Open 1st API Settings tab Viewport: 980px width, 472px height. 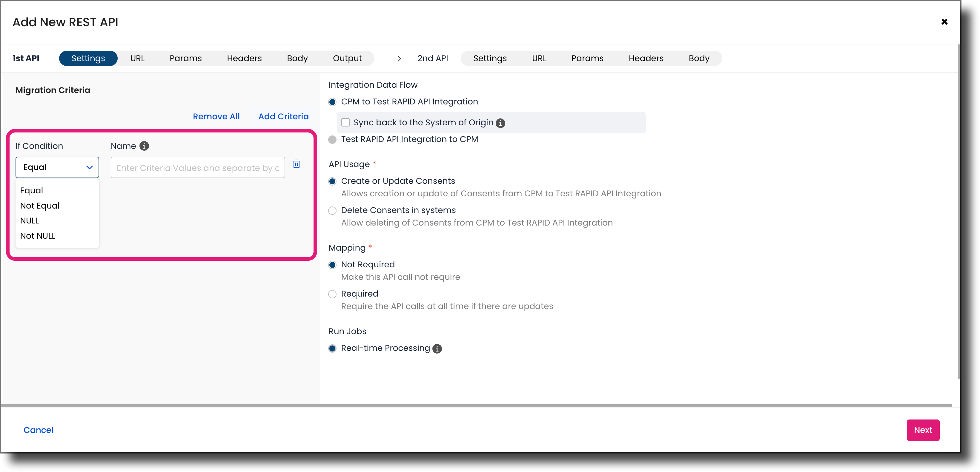[88, 58]
